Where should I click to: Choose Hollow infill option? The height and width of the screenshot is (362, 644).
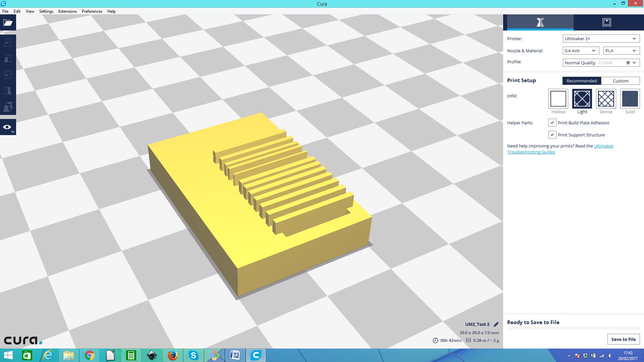coord(558,99)
